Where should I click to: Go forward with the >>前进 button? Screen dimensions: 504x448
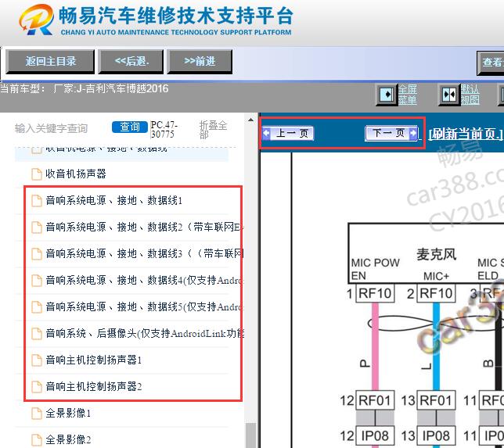(x=200, y=61)
